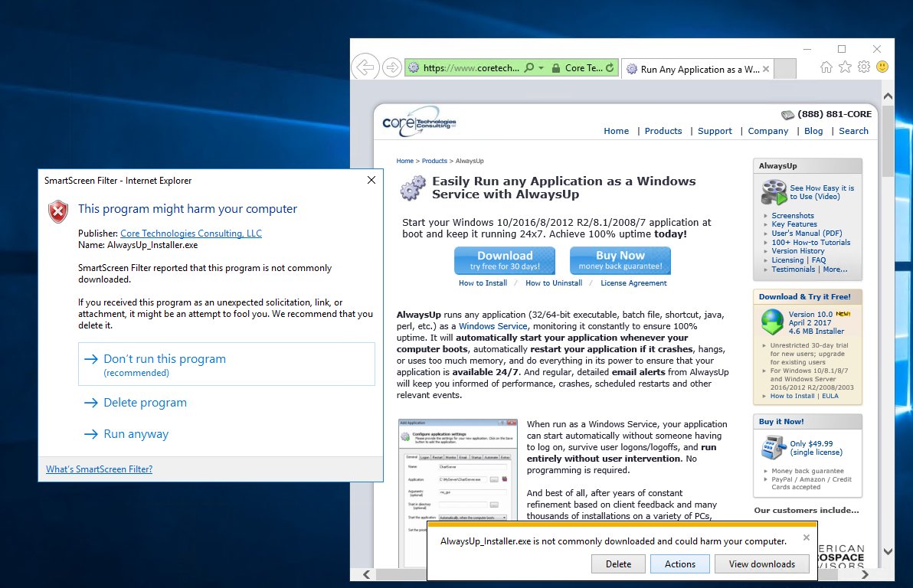This screenshot has width=913, height=588.
Task: Click the vertical scrollbar down arrow
Action: click(x=888, y=551)
